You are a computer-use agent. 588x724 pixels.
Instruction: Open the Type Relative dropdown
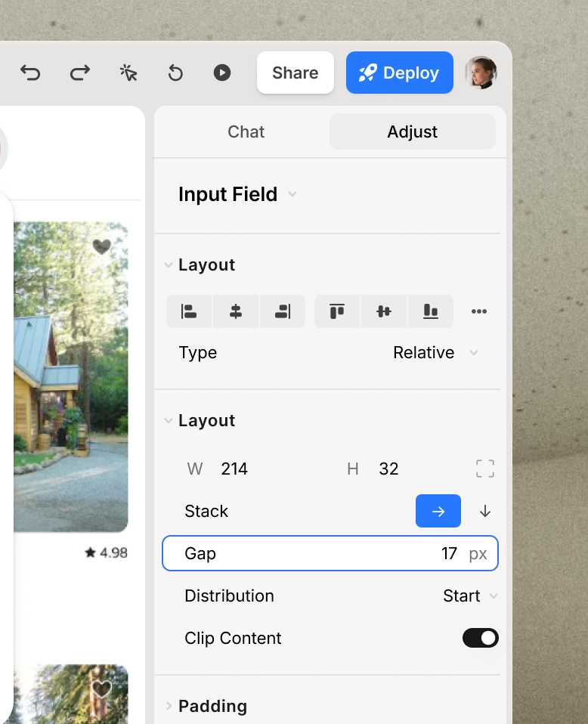pyautogui.click(x=435, y=353)
